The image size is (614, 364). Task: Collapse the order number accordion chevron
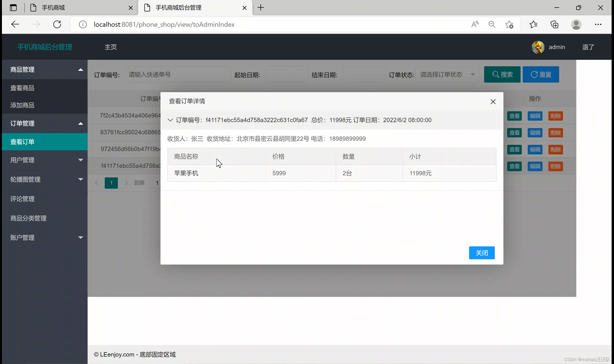[x=170, y=120]
